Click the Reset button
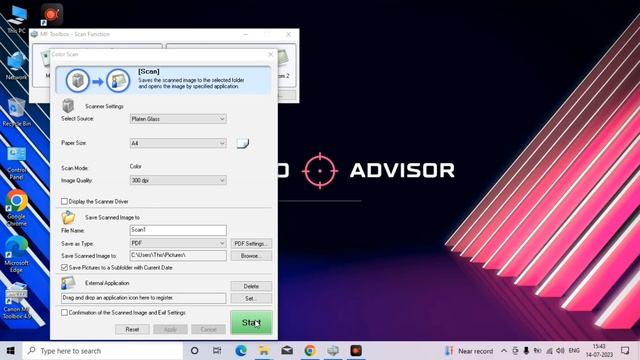640x360 pixels. [x=132, y=329]
